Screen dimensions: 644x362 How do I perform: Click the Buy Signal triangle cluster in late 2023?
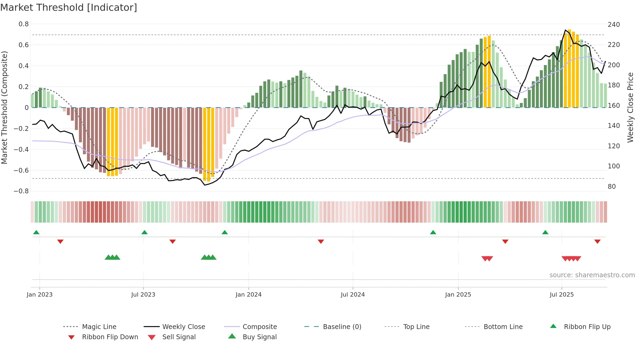(208, 257)
